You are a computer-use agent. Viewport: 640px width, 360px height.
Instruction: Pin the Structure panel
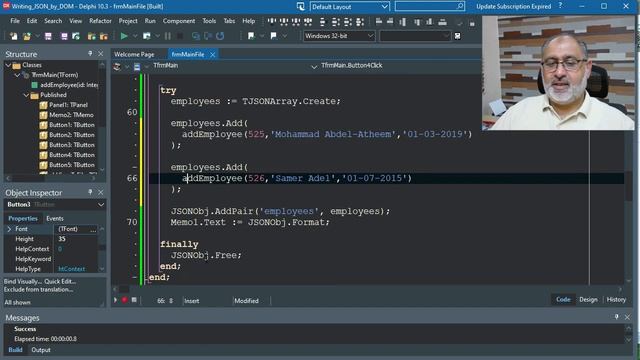(x=90, y=54)
